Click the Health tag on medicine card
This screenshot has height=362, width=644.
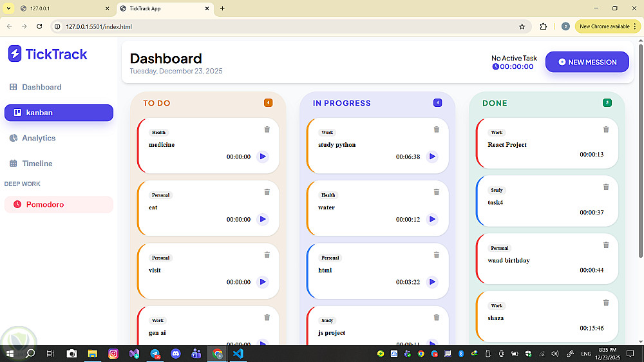(x=158, y=132)
